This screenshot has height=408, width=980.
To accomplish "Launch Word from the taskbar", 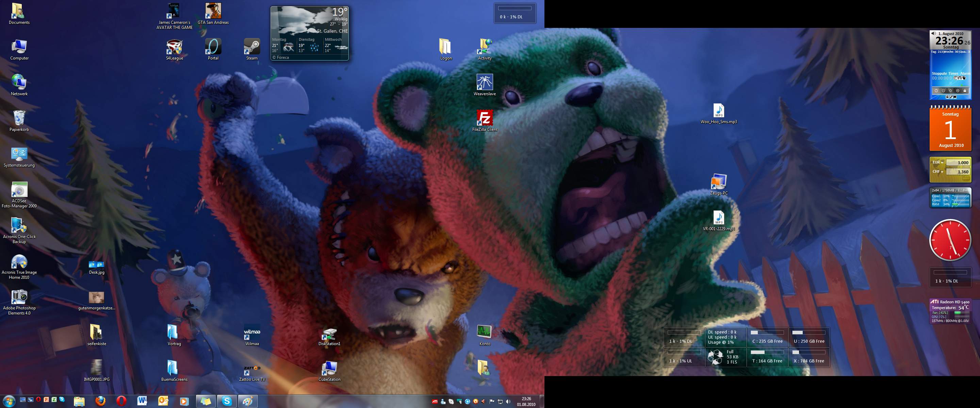I will (x=142, y=401).
